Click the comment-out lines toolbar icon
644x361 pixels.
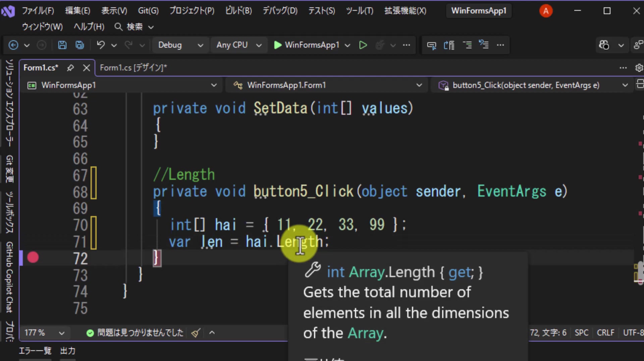click(467, 45)
